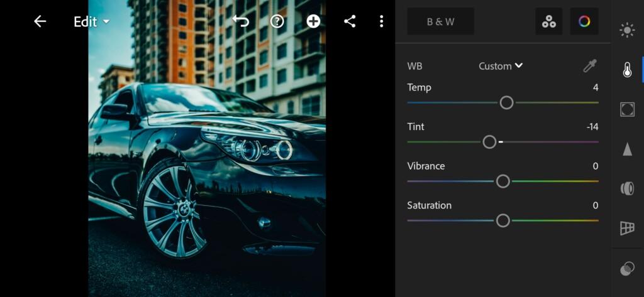The width and height of the screenshot is (644, 297).
Task: Open the Profiles overlapping circles icon
Action: [627, 269]
